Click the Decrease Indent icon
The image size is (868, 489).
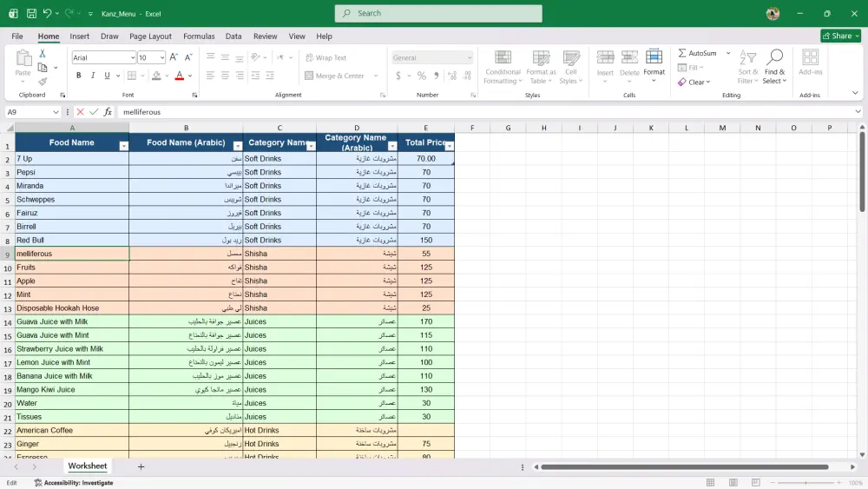coord(255,76)
